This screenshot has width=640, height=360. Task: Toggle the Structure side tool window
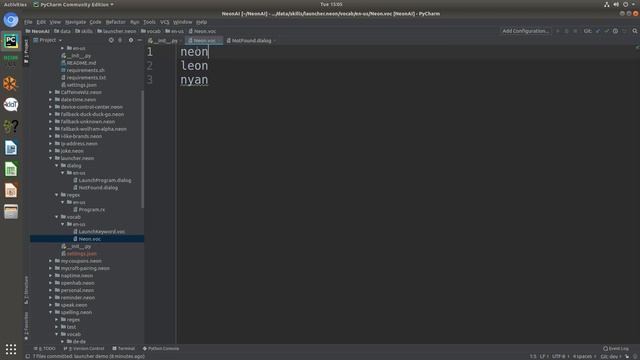[26, 290]
